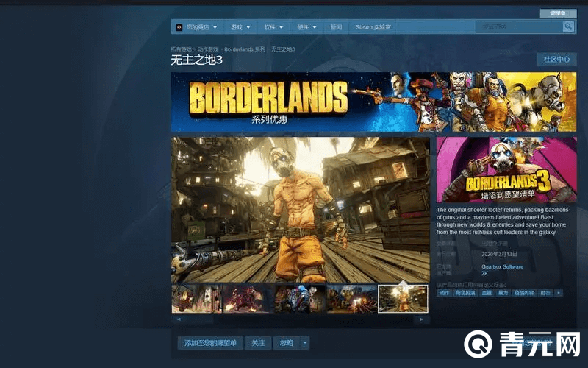Screen dimensions: 588x368
Task: Click the 忽略 button
Action: tap(287, 343)
